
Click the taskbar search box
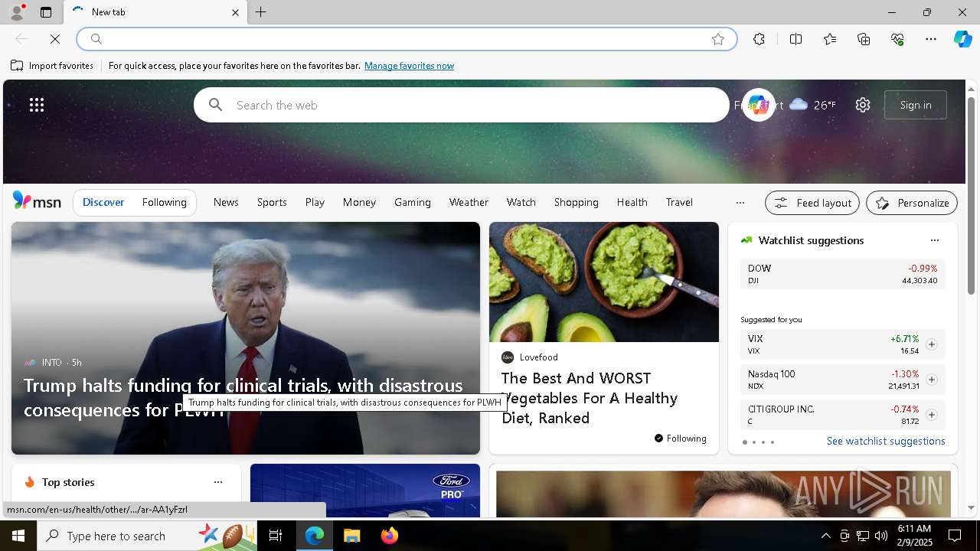click(145, 536)
